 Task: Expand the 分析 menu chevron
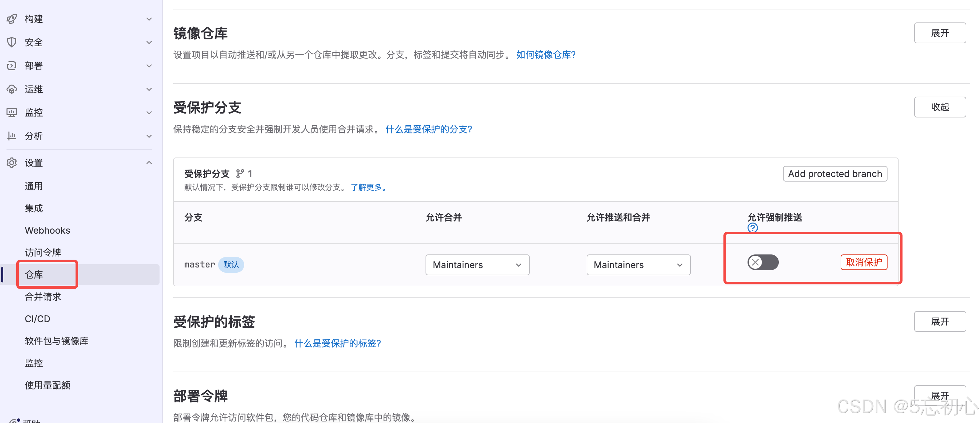(x=149, y=136)
